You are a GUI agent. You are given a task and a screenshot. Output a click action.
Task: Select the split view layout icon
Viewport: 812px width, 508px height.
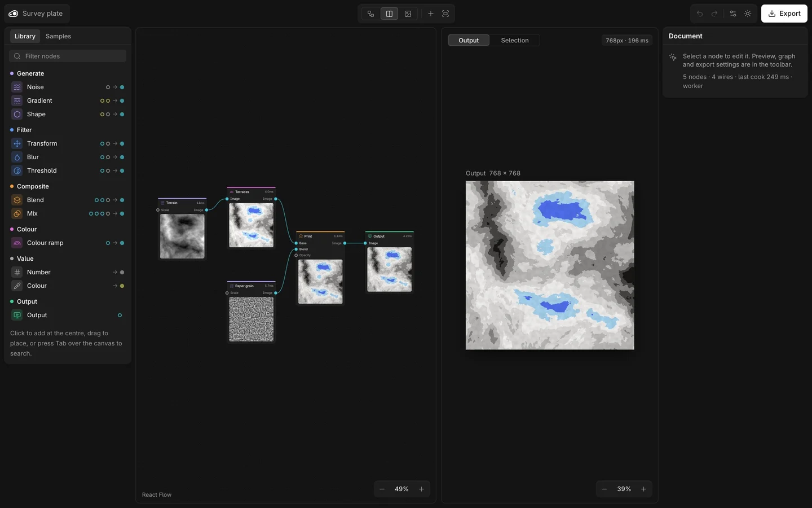pyautogui.click(x=389, y=14)
